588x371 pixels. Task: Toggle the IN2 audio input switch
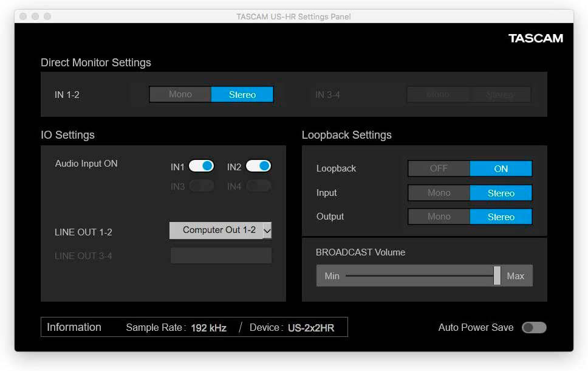pos(258,166)
